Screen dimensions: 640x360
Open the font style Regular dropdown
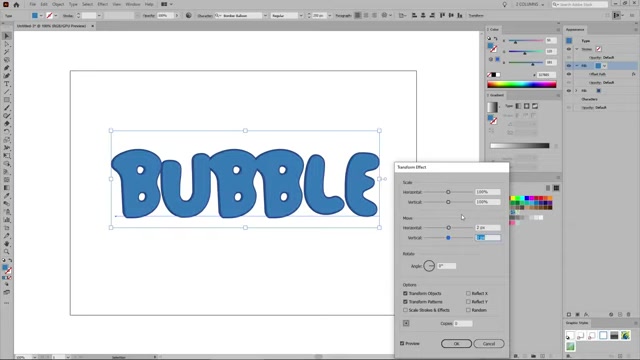pos(301,16)
